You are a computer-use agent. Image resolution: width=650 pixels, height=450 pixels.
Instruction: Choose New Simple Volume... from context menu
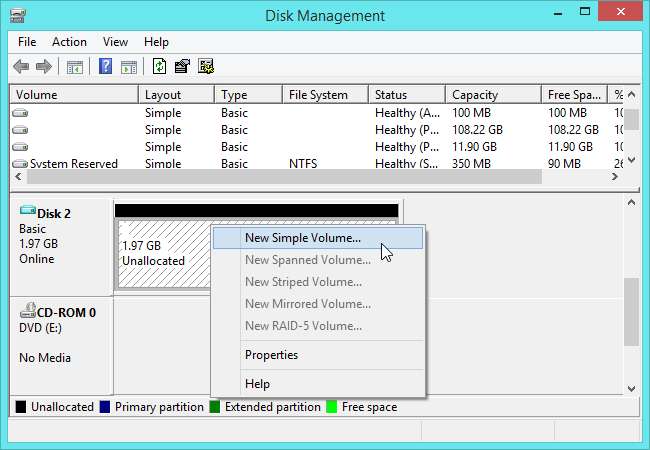318,238
